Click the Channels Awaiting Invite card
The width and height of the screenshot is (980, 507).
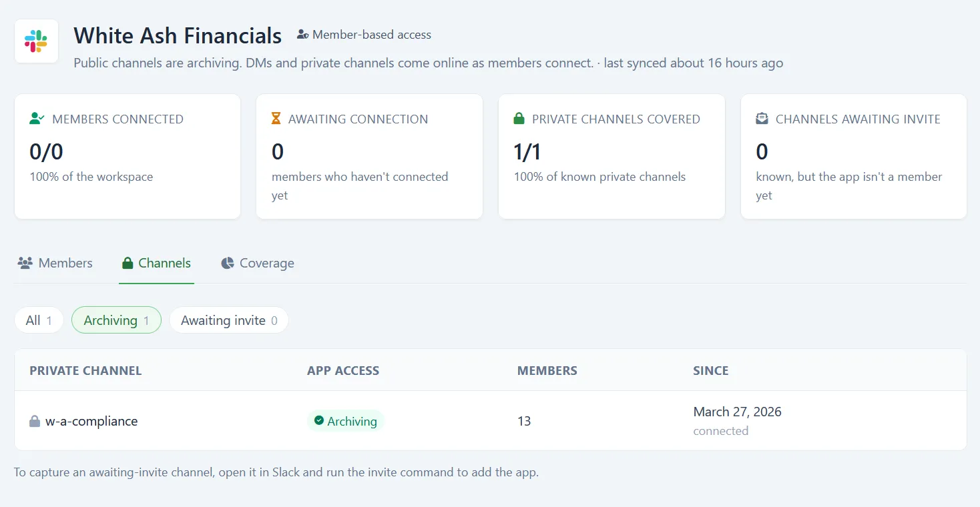tap(854, 156)
